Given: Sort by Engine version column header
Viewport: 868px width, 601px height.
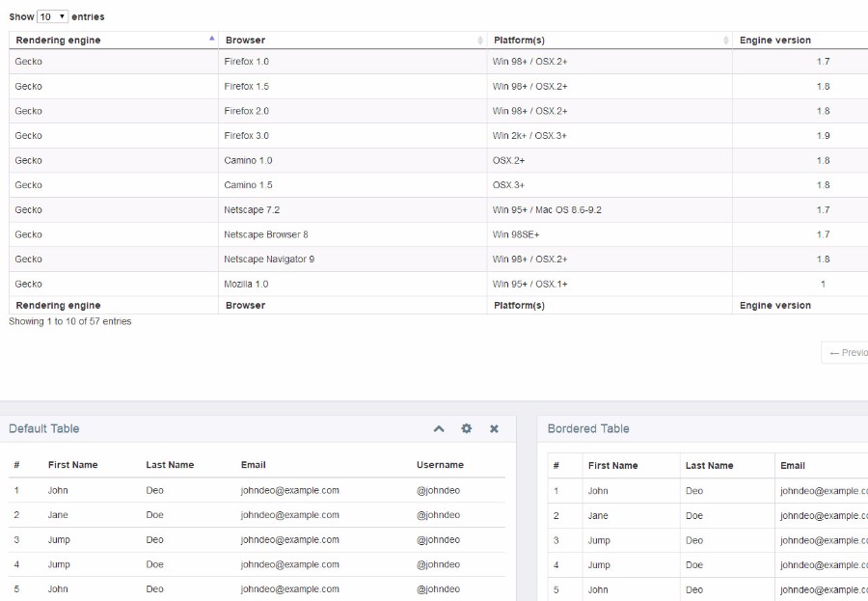Looking at the screenshot, I should point(800,40).
